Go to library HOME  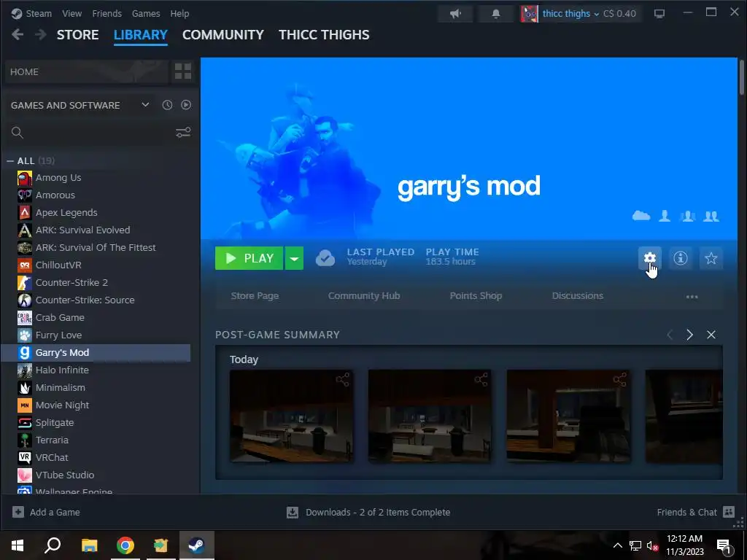click(x=87, y=71)
